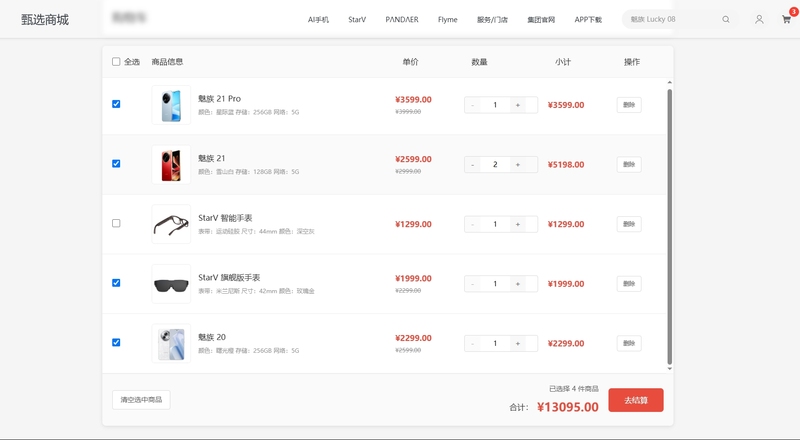Image resolution: width=800 pixels, height=440 pixels.
Task: Click the ¥5198.00 subtotal
Action: [566, 165]
